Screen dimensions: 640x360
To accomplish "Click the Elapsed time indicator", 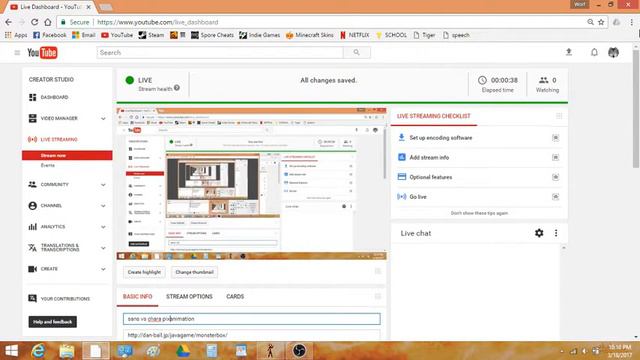I will (498, 84).
